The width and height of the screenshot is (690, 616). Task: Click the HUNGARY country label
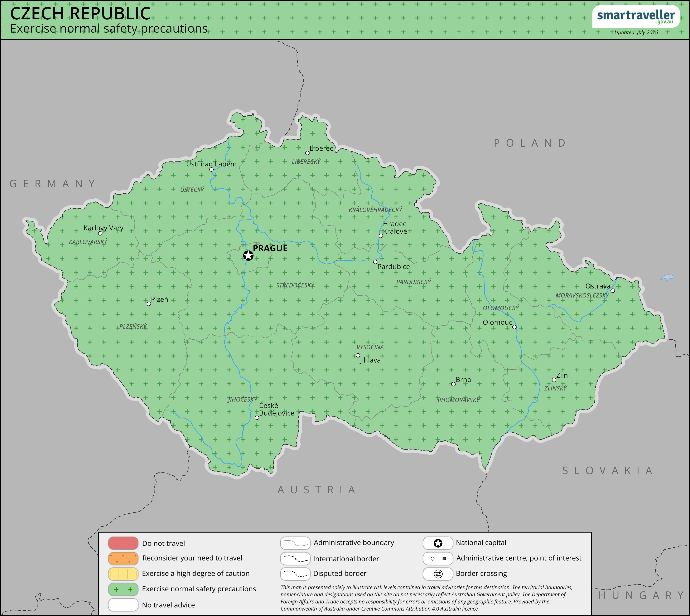coord(641,595)
